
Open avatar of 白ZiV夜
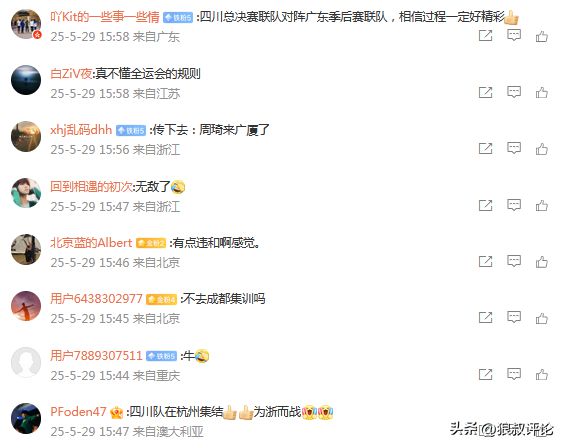(26, 80)
